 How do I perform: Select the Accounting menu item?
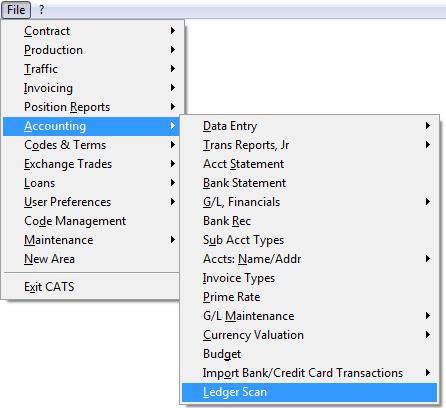tap(91, 126)
